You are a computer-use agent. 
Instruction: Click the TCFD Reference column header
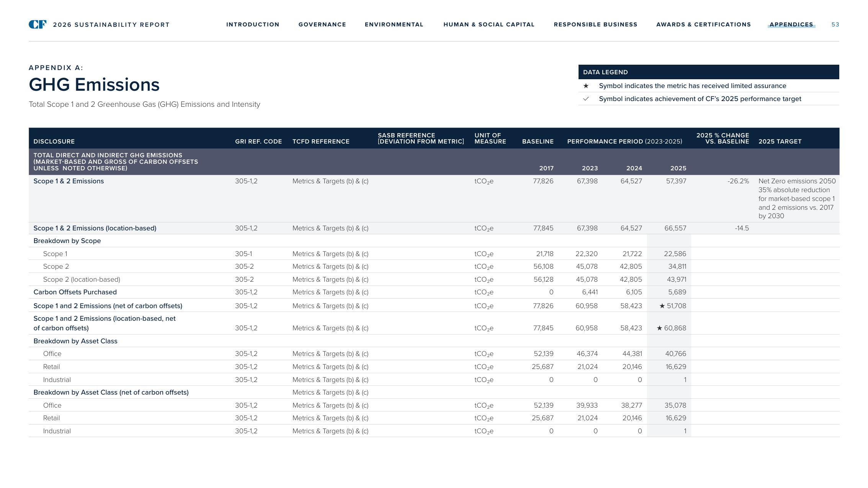click(x=321, y=142)
